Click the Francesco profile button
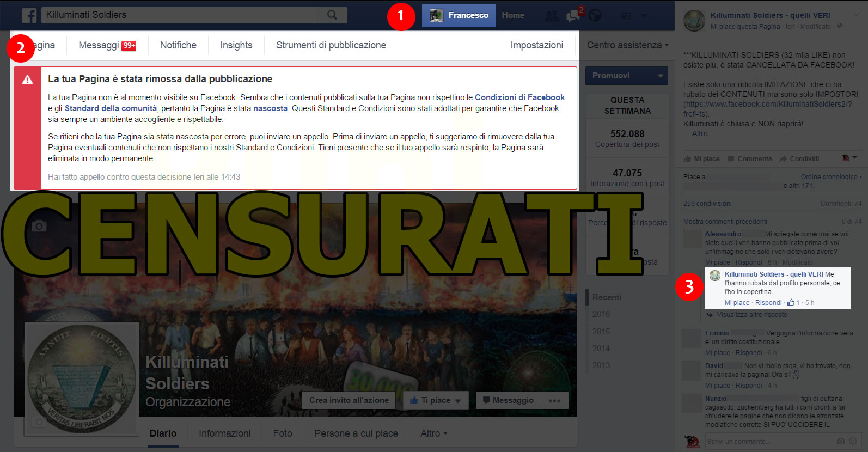Viewport: 868px width, 452px height. 459,16
